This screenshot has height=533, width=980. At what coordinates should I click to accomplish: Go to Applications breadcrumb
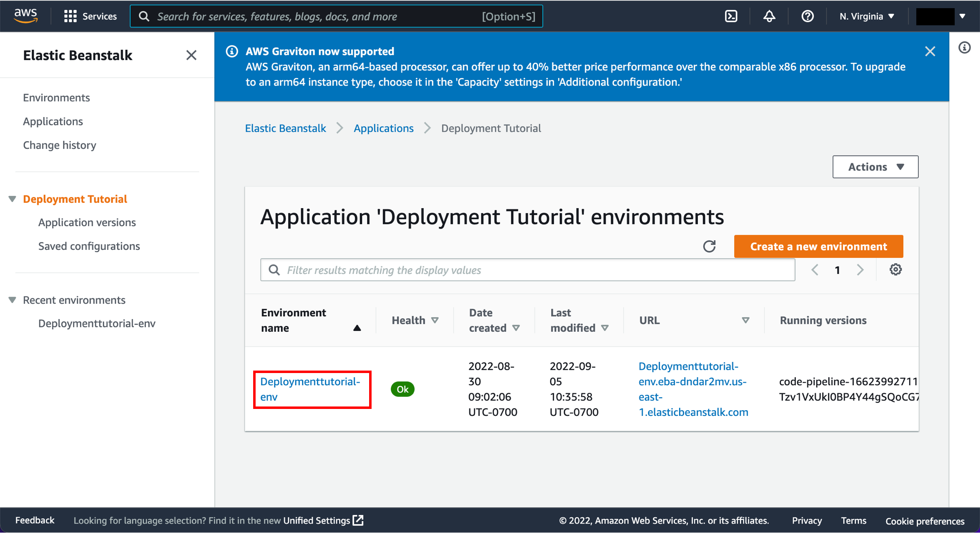383,128
